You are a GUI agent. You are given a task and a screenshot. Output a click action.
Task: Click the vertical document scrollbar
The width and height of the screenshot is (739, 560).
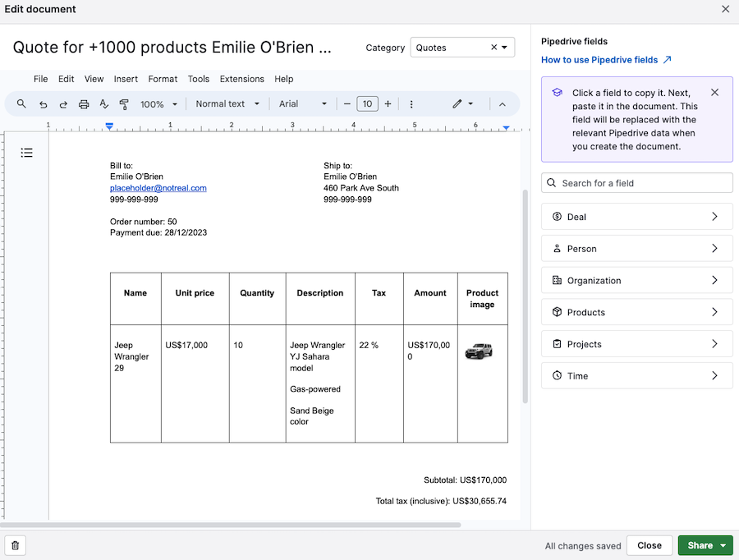click(x=525, y=296)
